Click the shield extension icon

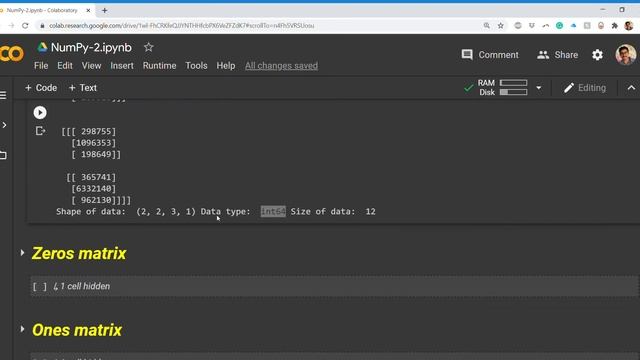[x=531, y=26]
